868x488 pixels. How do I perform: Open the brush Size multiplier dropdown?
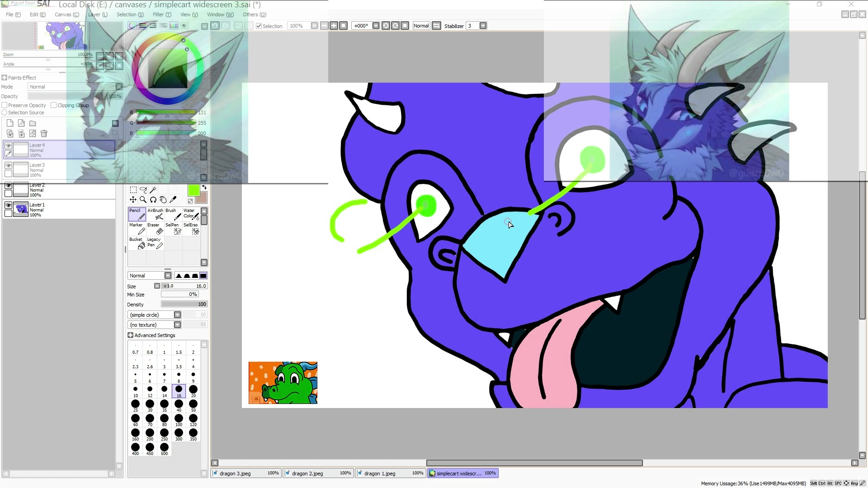[x=157, y=286]
